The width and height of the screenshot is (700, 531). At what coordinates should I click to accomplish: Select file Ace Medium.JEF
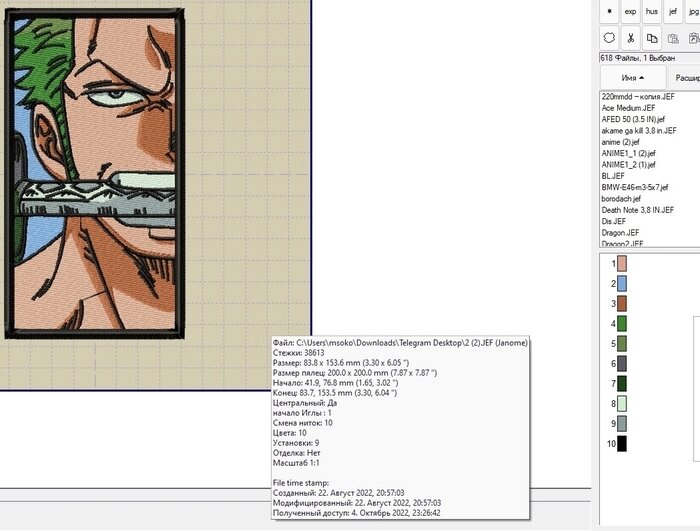[628, 108]
